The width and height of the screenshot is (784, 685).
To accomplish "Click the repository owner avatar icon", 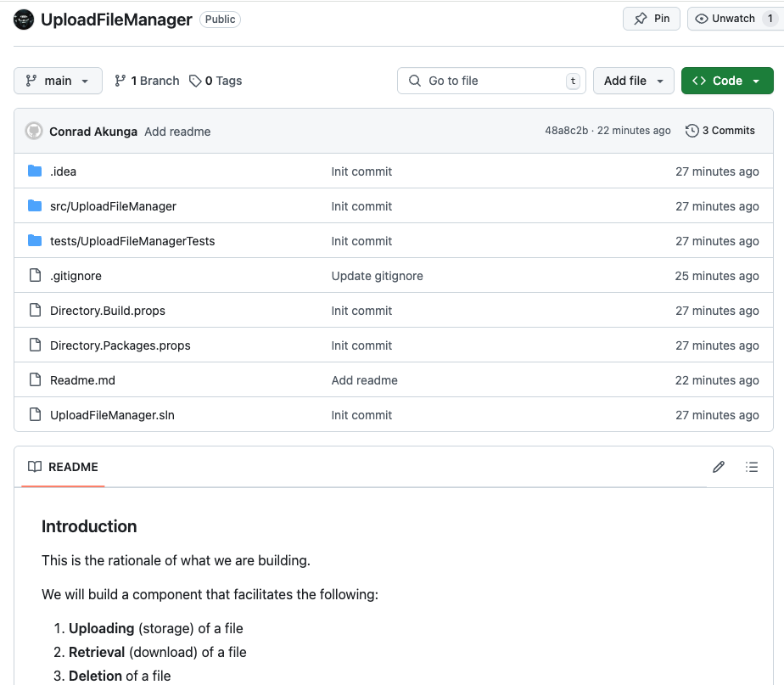I will 25,19.
